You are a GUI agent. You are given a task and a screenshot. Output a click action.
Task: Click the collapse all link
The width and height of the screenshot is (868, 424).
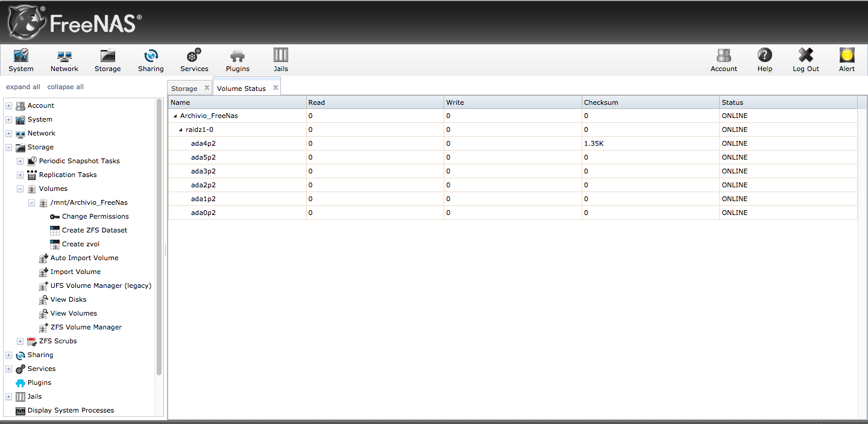(x=66, y=87)
